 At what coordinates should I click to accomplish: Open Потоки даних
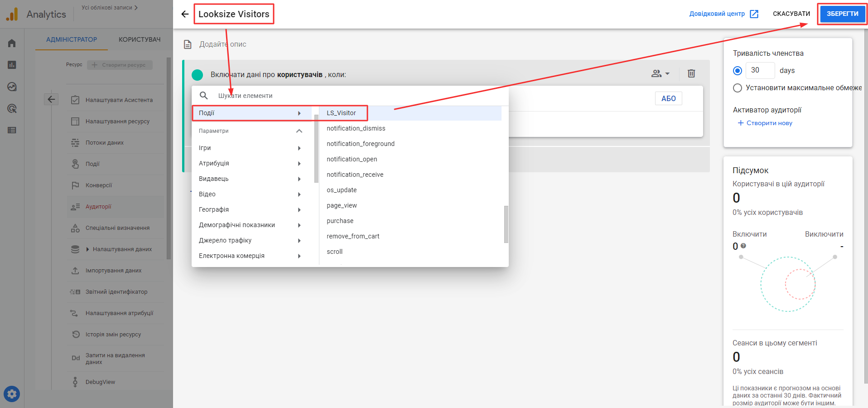pos(105,143)
